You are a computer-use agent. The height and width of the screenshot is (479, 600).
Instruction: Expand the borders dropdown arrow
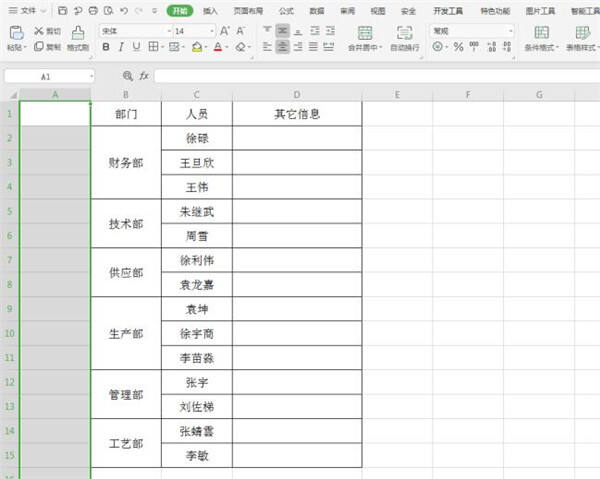[162, 47]
